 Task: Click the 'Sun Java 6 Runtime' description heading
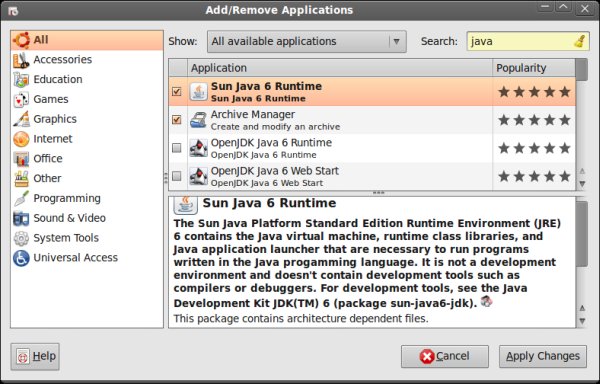(x=269, y=203)
